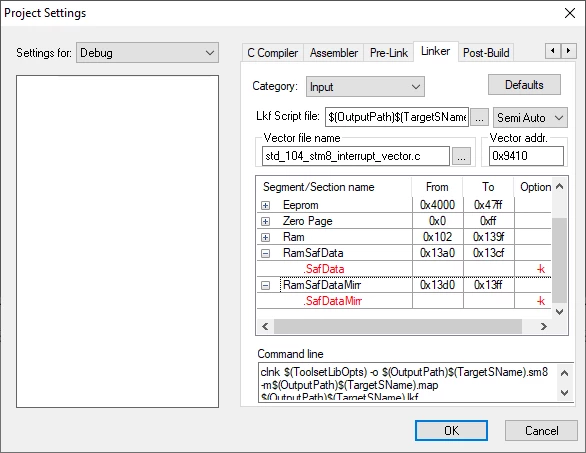Collapse the RamSafDataMirr segment
This screenshot has height=453, width=586.
pyautogui.click(x=265, y=286)
